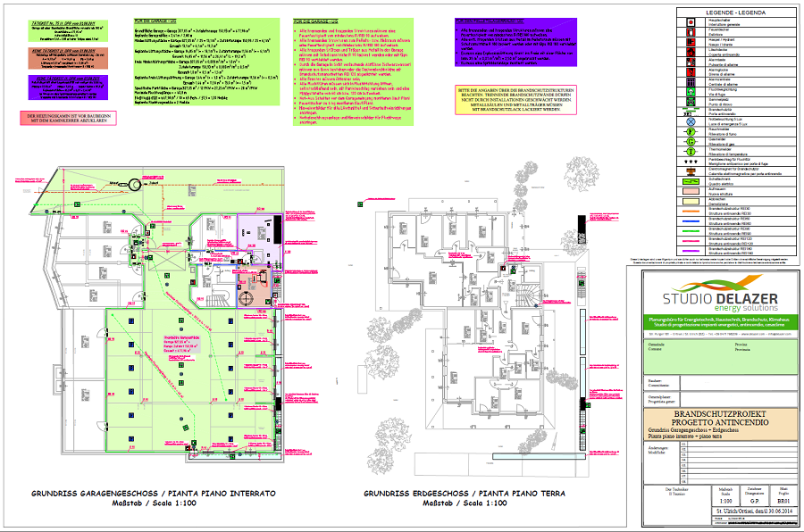Click the green Schaltschrank legend symbol
804x532 pixels.
(x=691, y=179)
